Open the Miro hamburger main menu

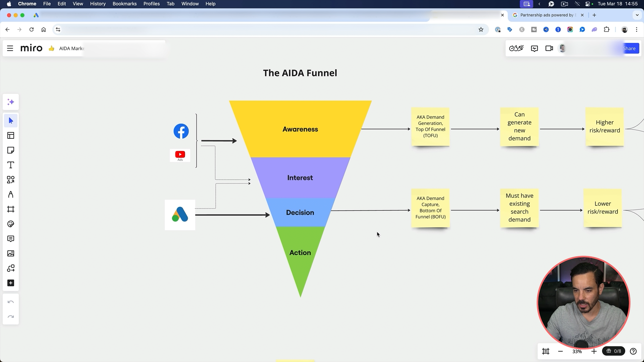point(10,48)
